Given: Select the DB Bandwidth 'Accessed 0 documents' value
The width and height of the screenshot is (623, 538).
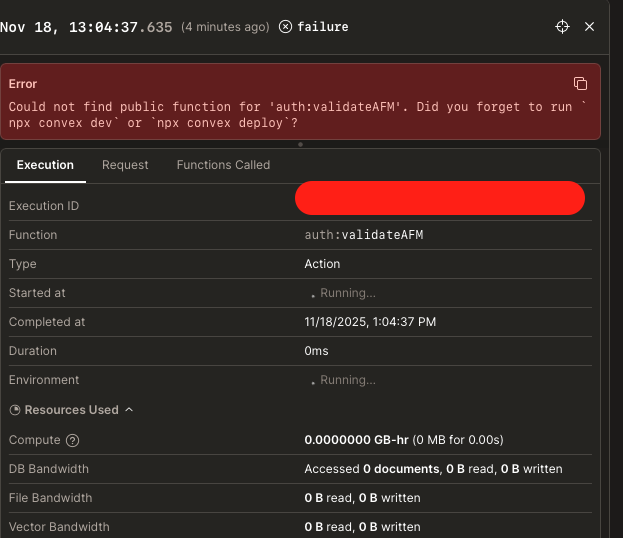Looking at the screenshot, I should [433, 469].
